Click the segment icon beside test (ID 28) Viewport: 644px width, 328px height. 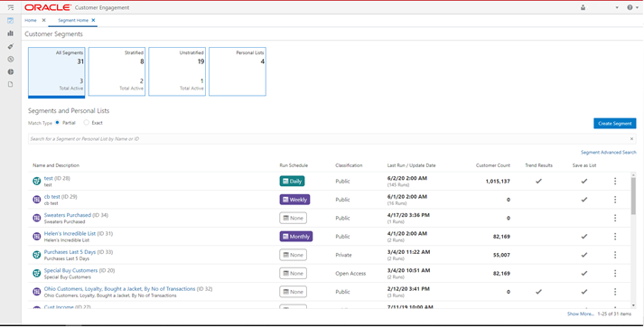pos(36,181)
